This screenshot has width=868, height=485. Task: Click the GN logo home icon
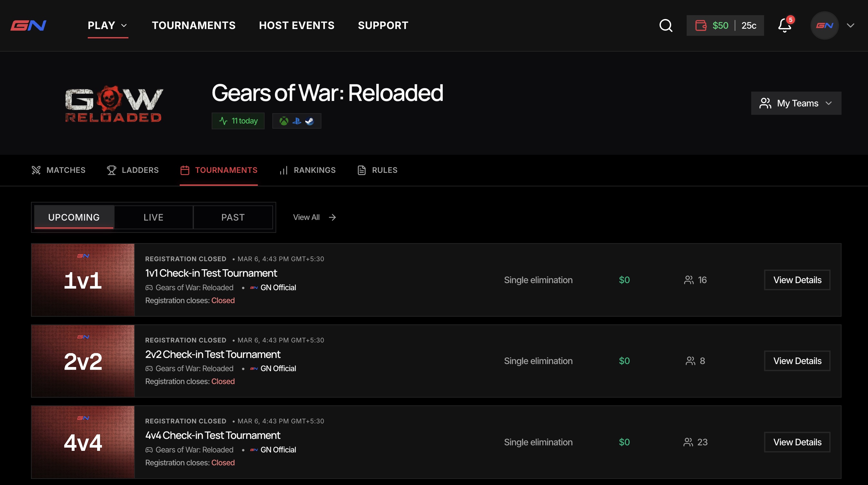[28, 25]
